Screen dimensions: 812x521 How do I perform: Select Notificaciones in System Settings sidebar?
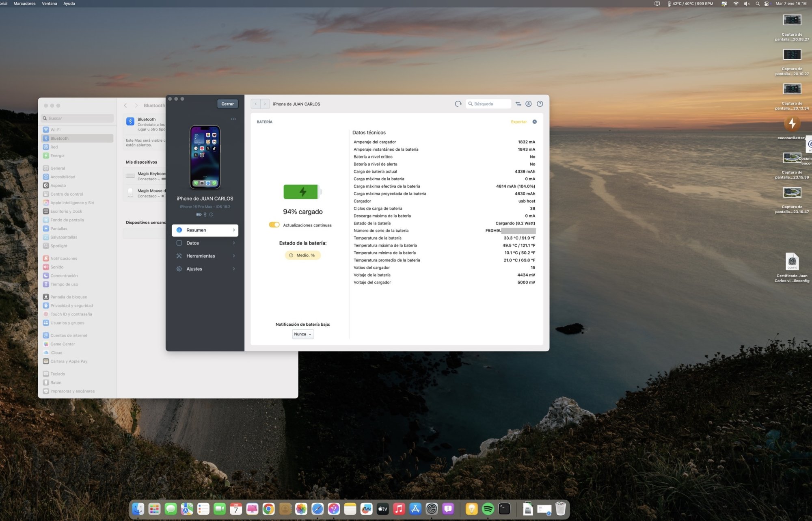(77, 259)
